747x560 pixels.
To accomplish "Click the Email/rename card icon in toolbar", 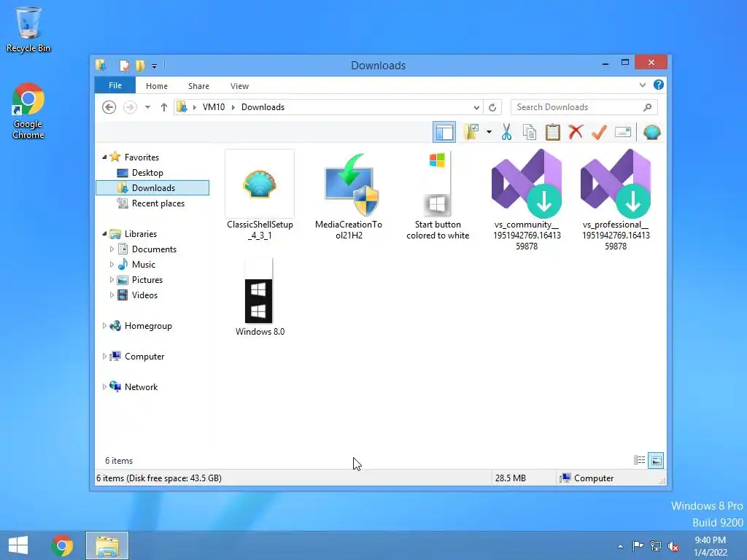I will point(623,132).
